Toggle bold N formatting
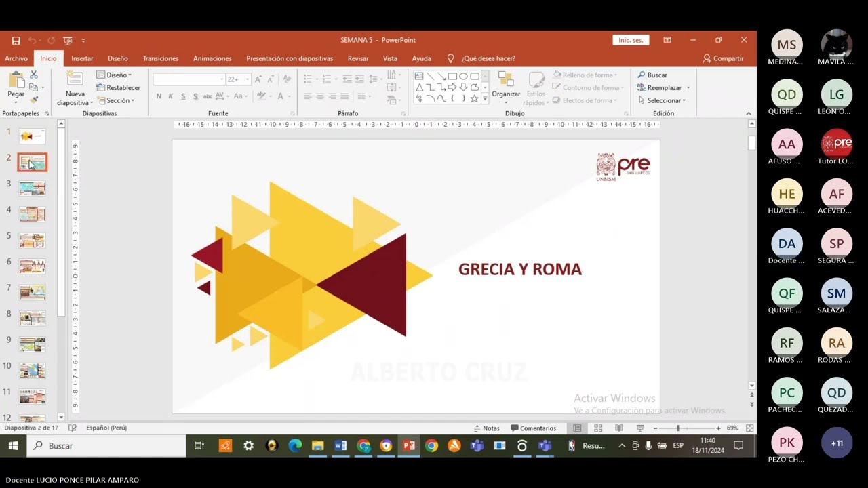The width and height of the screenshot is (868, 488). tap(159, 96)
